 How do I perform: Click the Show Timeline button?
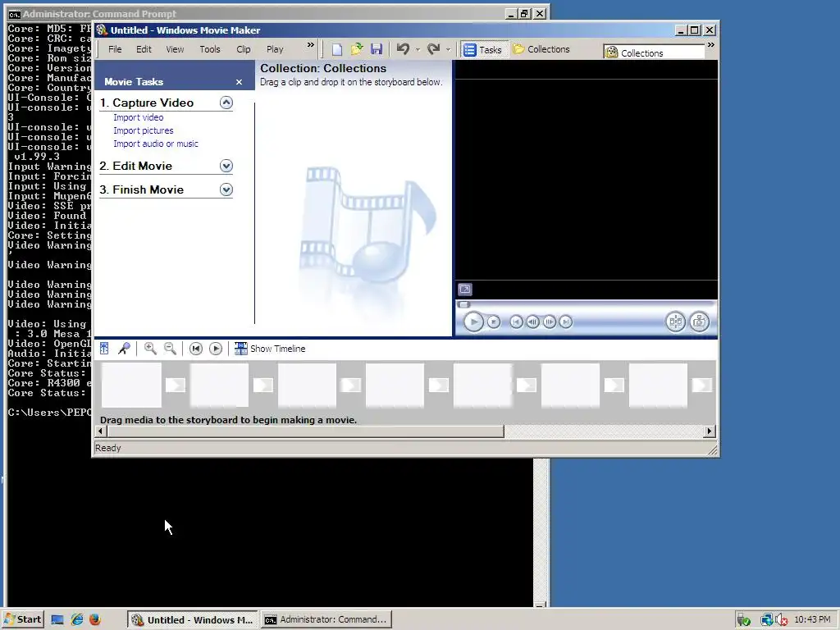click(x=270, y=349)
